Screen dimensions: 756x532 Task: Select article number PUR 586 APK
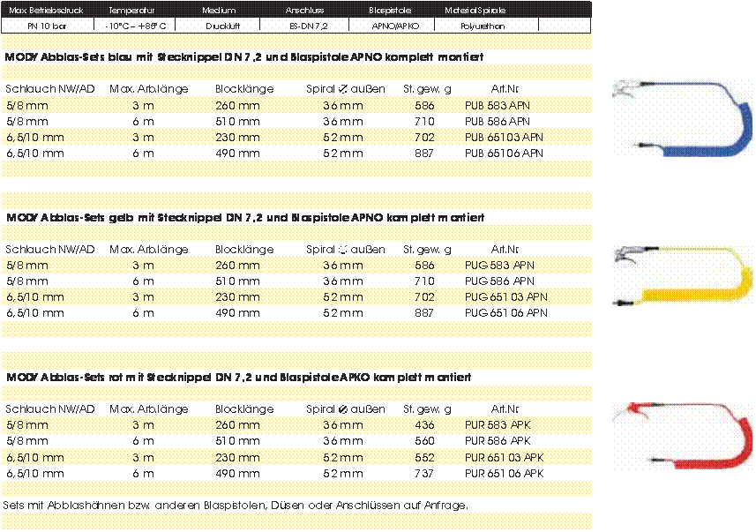point(498,441)
